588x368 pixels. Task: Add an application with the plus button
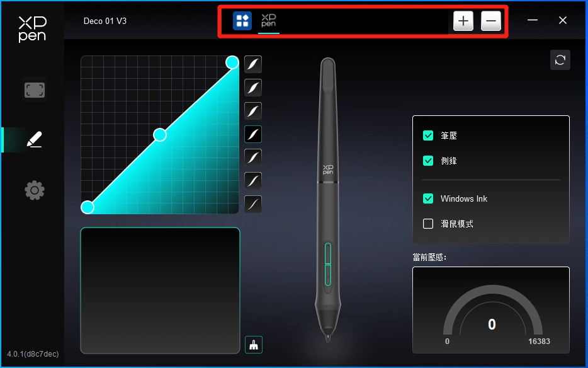pyautogui.click(x=463, y=21)
